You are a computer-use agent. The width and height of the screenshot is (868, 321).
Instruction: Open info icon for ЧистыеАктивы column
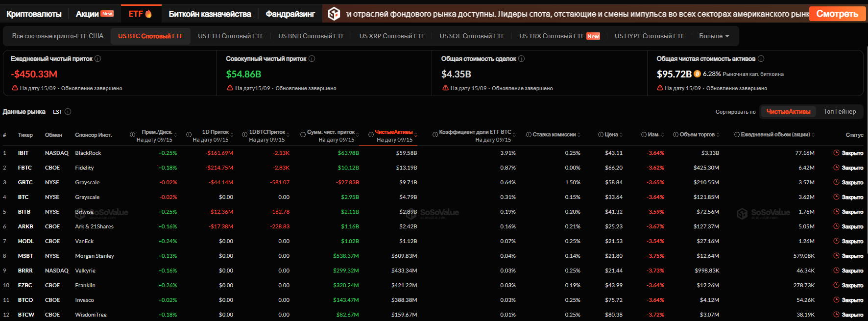(x=371, y=135)
